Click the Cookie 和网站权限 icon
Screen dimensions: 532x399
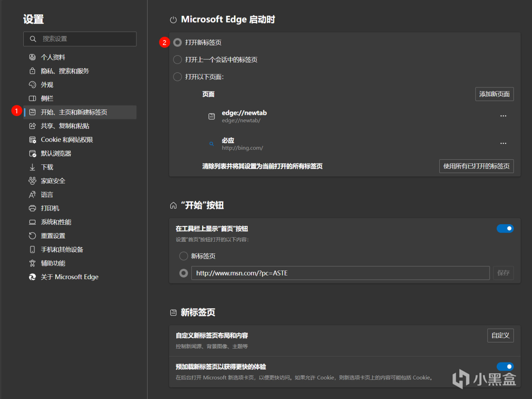(x=32, y=139)
